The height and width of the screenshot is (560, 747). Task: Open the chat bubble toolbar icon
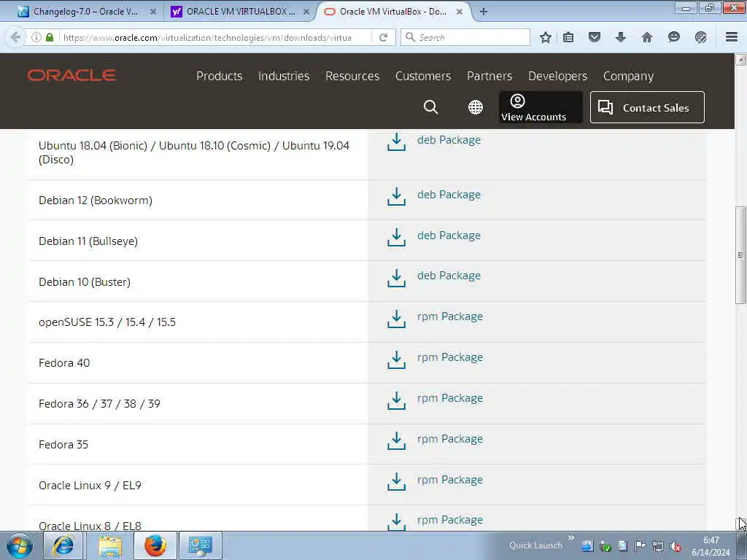tap(673, 37)
